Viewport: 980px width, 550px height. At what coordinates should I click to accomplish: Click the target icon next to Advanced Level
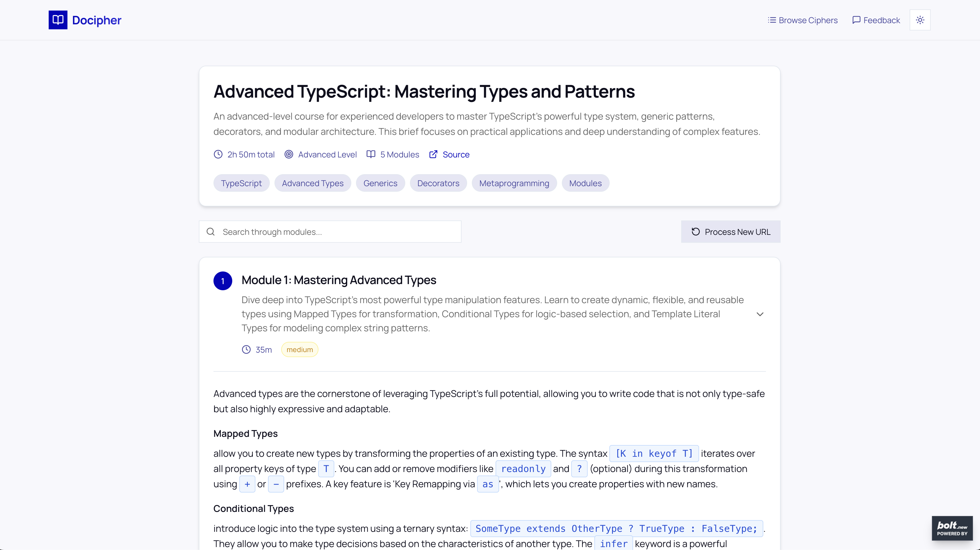coord(289,155)
